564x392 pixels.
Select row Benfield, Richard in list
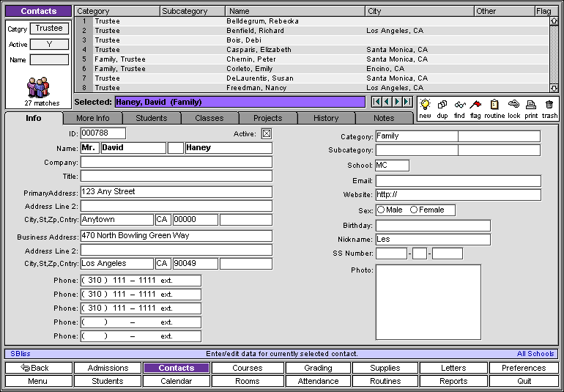point(311,31)
